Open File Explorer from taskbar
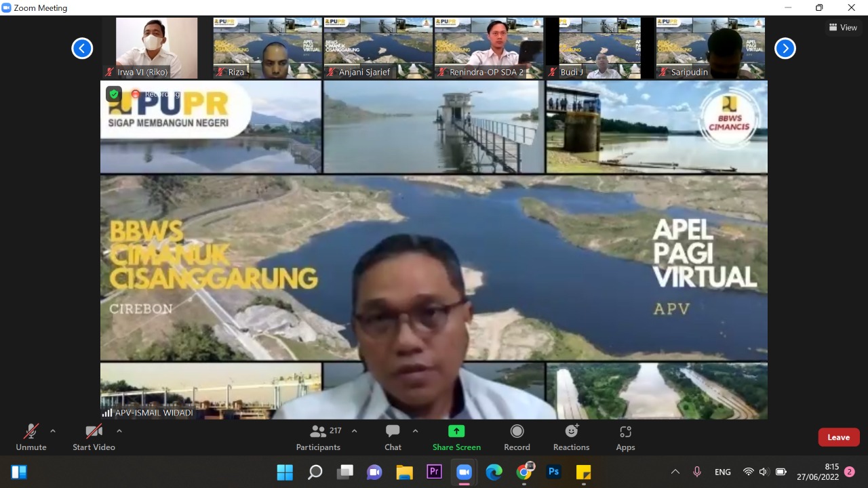The width and height of the screenshot is (868, 488). (x=404, y=472)
